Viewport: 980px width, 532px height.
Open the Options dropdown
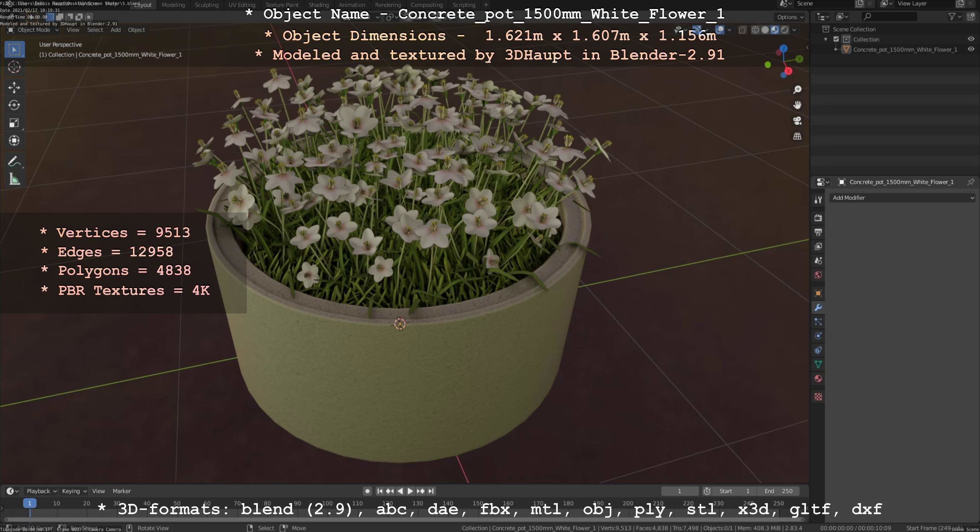(790, 17)
